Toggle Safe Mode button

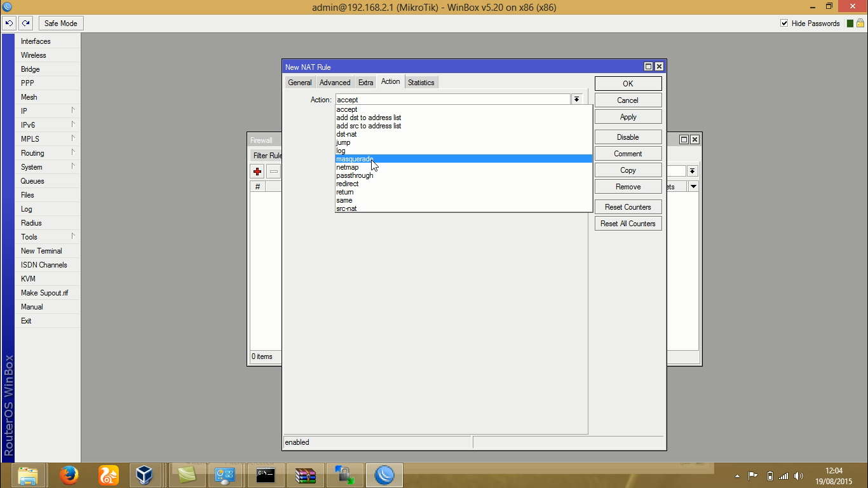(61, 24)
